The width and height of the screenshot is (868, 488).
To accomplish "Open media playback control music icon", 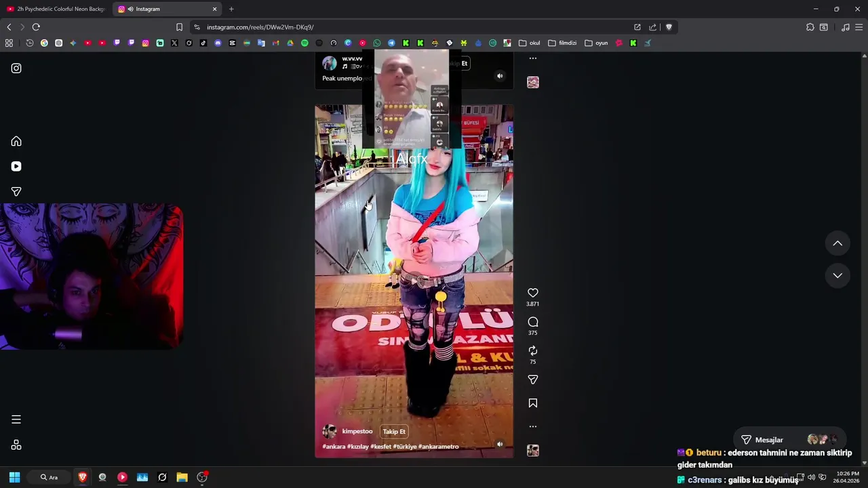I will tap(845, 27).
